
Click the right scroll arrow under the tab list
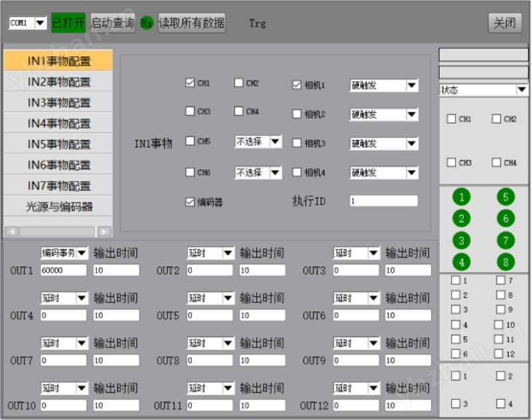point(104,231)
